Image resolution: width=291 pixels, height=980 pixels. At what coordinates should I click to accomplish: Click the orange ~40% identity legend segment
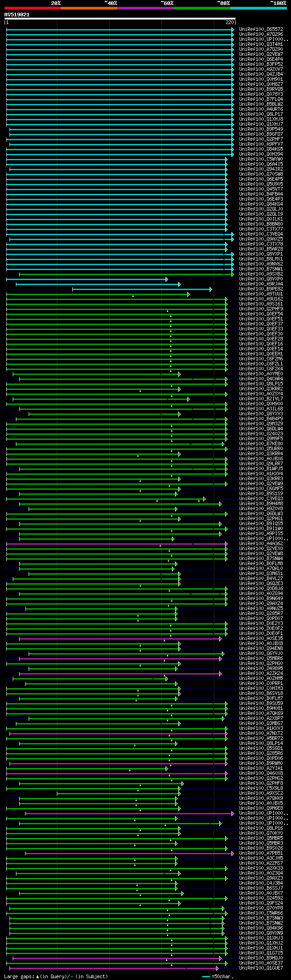89,8
